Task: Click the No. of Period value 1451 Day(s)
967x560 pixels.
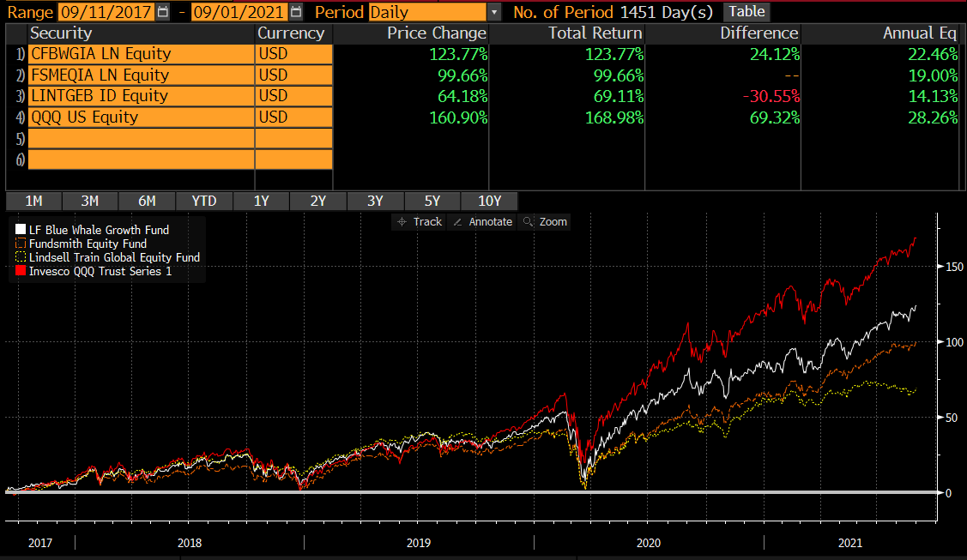Action: coord(667,12)
